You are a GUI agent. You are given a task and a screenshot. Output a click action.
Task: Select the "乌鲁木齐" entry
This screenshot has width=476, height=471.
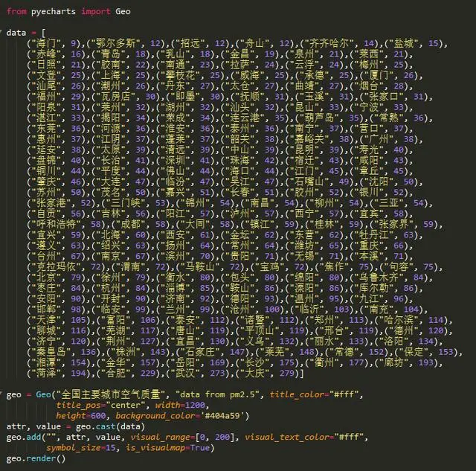tap(379, 278)
